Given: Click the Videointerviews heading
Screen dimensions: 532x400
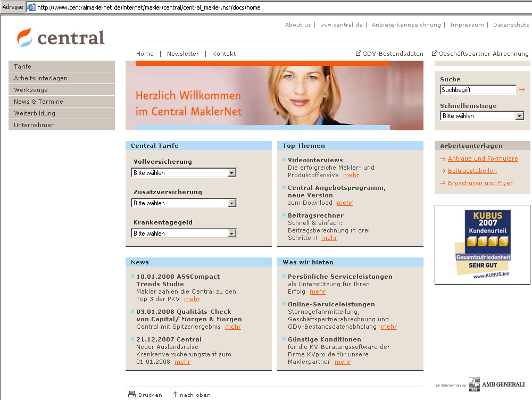Looking at the screenshot, I should click(x=315, y=160).
